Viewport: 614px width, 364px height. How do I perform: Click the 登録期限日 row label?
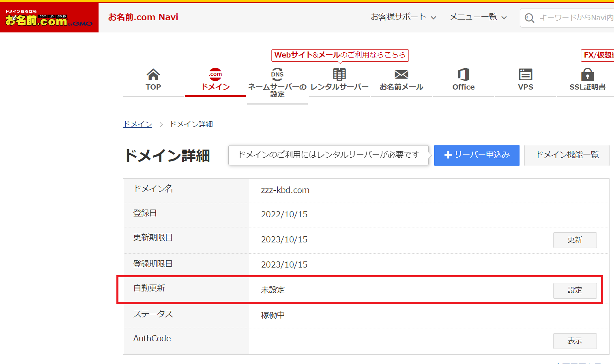(x=153, y=264)
